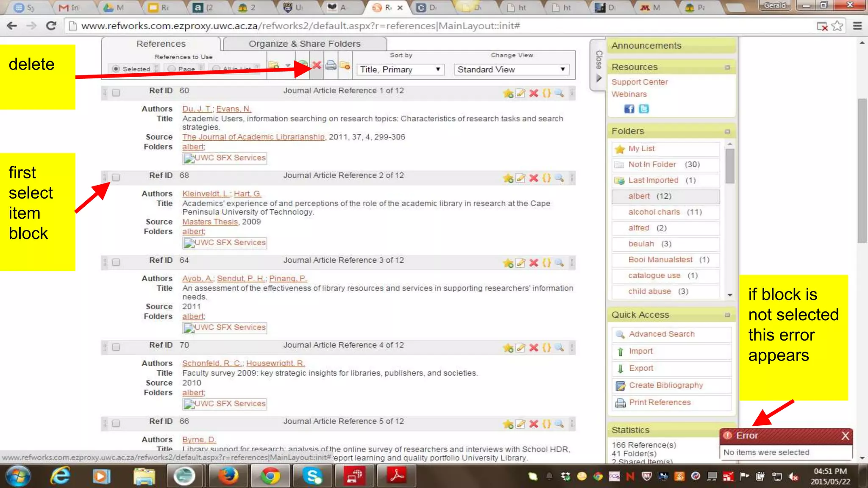The image size is (868, 488).
Task: Expand the Standard View dropdown
Action: tap(511, 69)
